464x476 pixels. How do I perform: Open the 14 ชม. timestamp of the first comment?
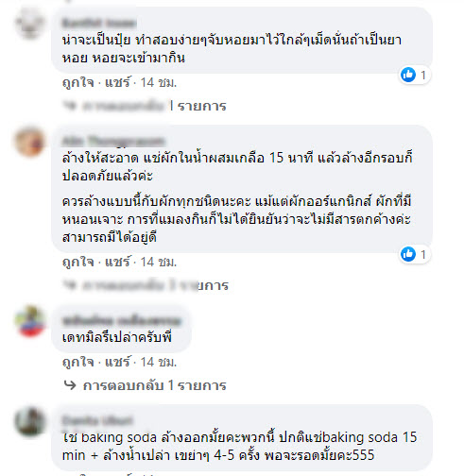159,83
